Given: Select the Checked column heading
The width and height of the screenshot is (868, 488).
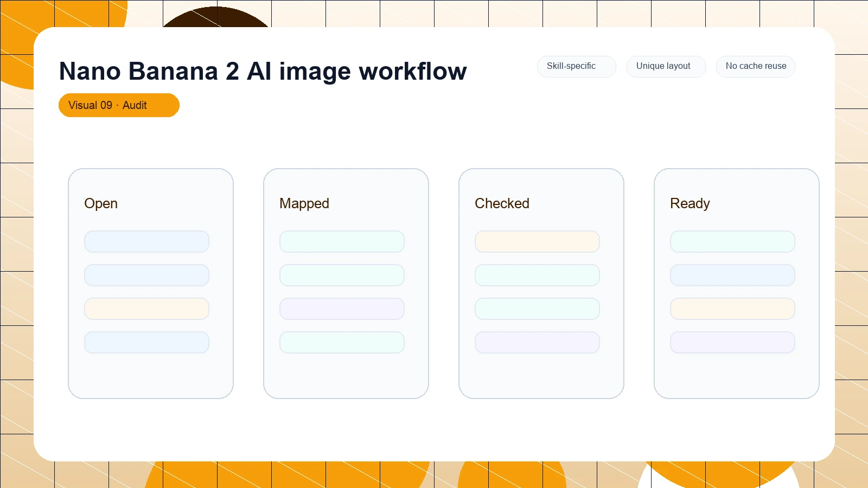Looking at the screenshot, I should 502,203.
